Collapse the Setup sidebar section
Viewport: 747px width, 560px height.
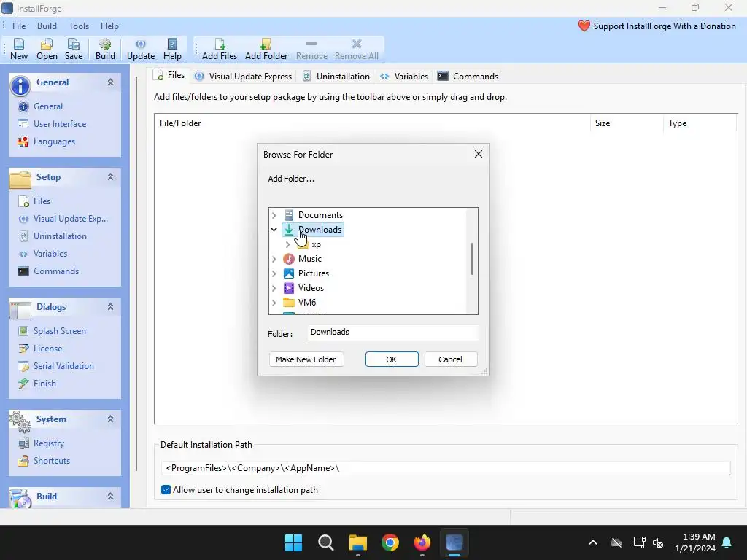click(111, 177)
